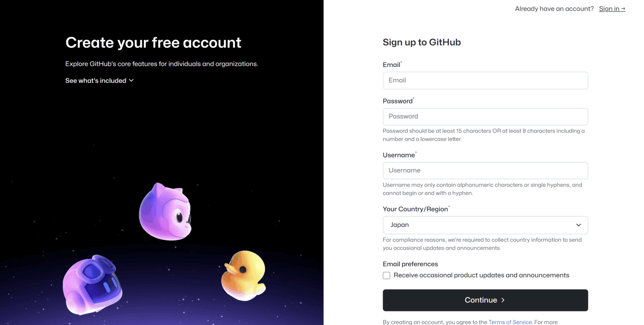The image size is (644, 325).
Task: Click the chevron icon beside See what's included
Action: 131,80
